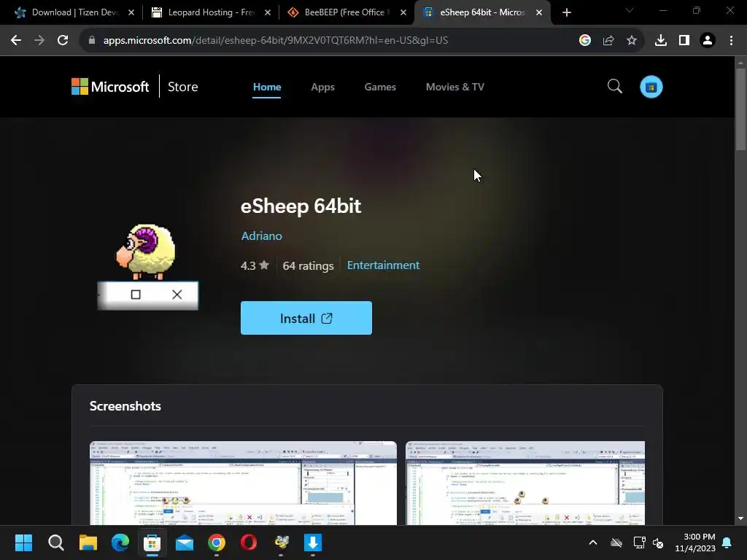Install eSheep 64bit
747x560 pixels.
coord(306,318)
